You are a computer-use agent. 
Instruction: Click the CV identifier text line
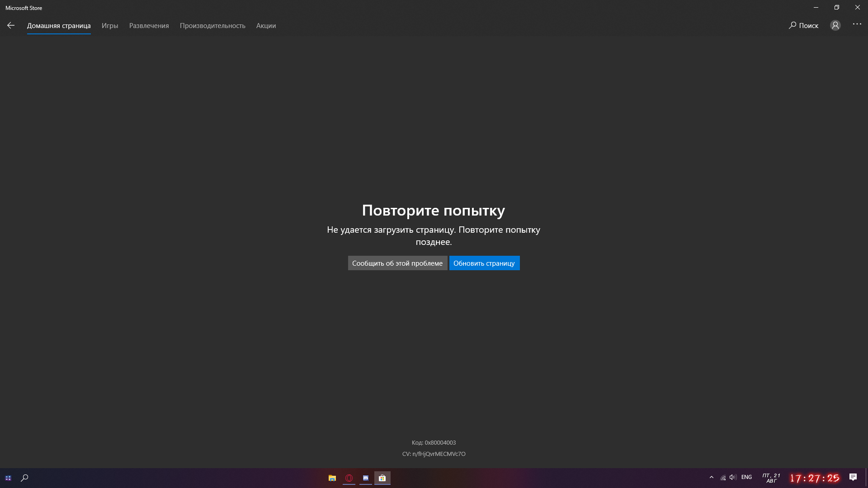[x=434, y=454]
